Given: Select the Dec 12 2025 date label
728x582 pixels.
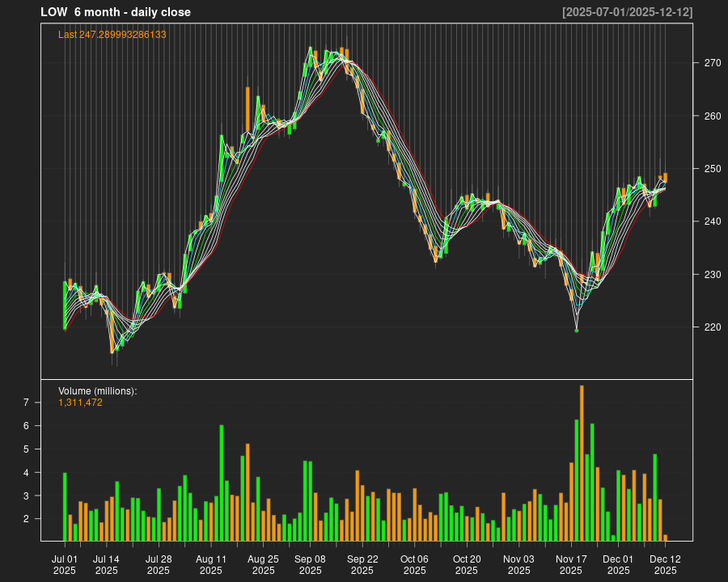Looking at the screenshot, I should click(665, 564).
